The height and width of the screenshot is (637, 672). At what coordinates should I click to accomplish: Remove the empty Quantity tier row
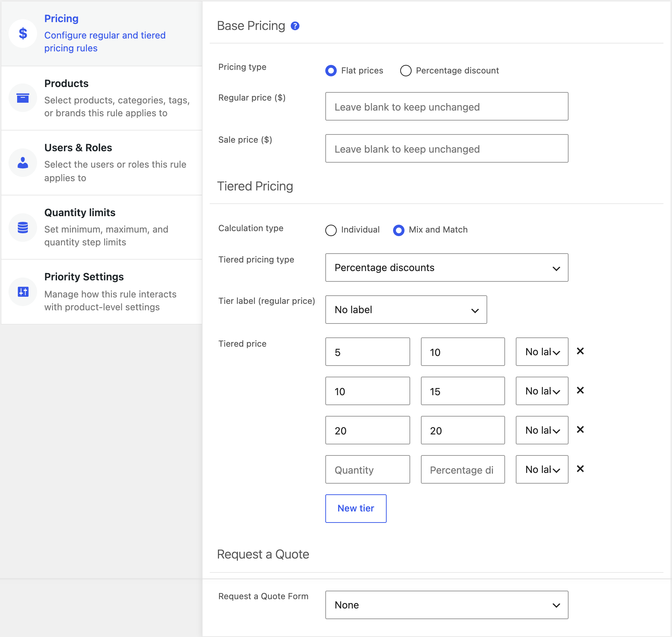point(580,469)
